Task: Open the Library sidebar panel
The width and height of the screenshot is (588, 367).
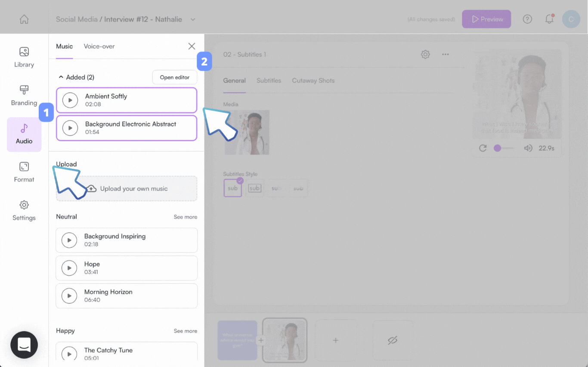Action: pos(24,58)
